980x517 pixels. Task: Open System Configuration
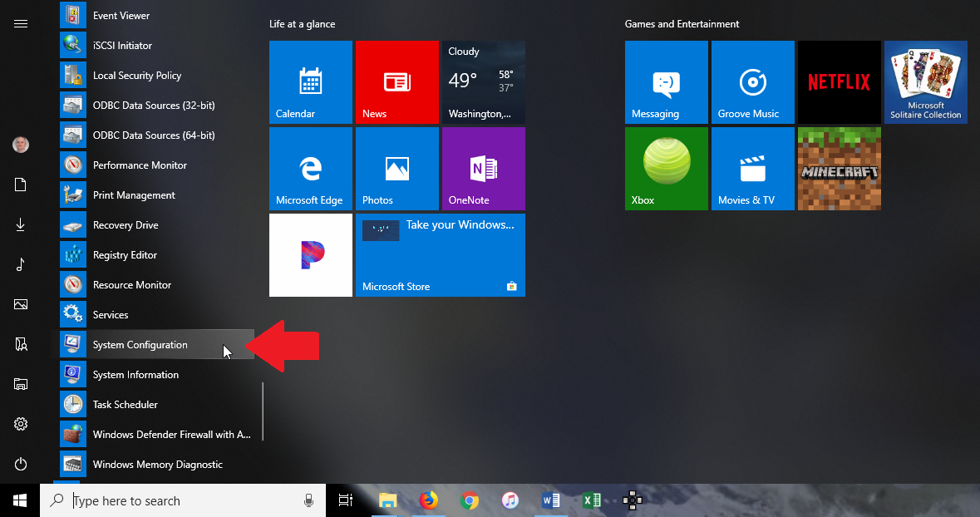pos(156,345)
